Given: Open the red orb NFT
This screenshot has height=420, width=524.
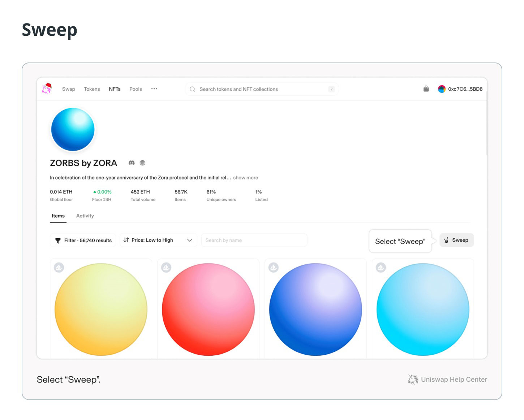Looking at the screenshot, I should 208,309.
